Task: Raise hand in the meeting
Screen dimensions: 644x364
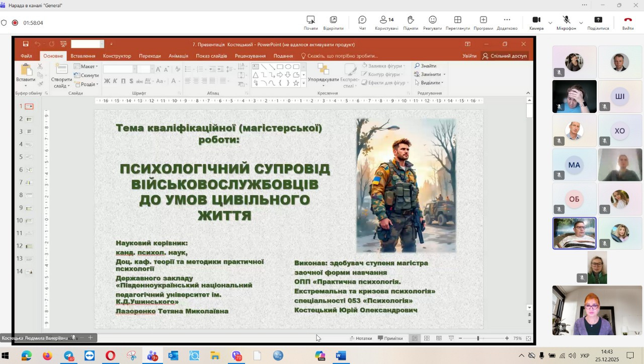Action: pyautogui.click(x=410, y=22)
